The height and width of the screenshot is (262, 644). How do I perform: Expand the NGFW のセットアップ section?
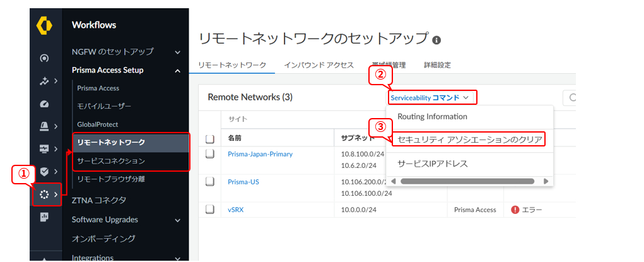click(x=177, y=52)
